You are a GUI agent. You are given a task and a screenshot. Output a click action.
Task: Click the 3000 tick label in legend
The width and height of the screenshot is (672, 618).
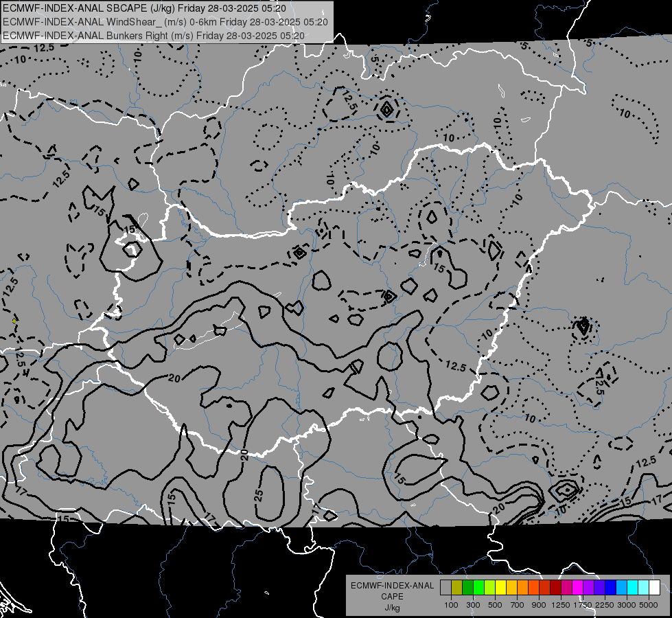click(x=627, y=605)
